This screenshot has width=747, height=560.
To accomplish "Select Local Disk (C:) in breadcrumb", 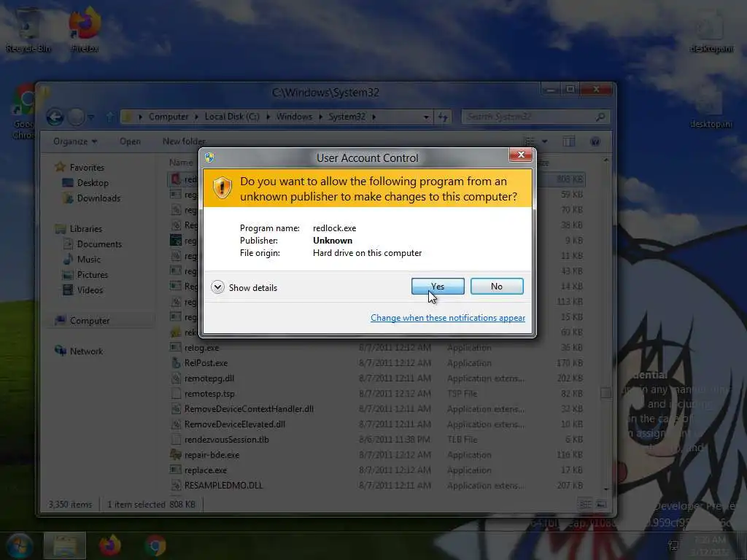I will click(232, 117).
